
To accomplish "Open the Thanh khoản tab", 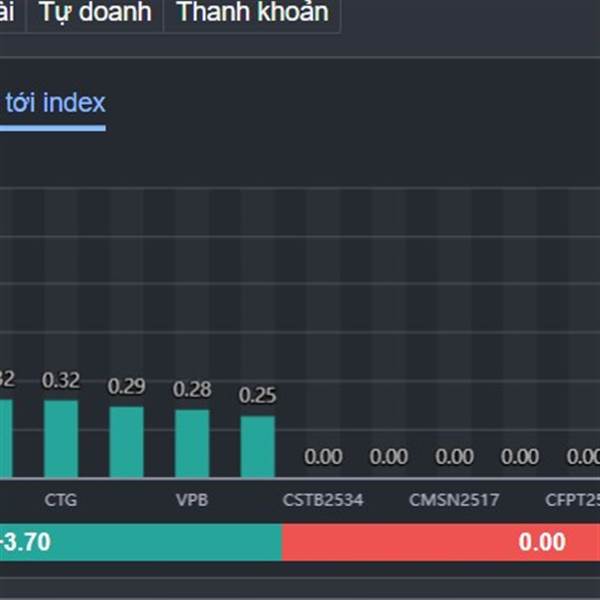I will point(251,13).
